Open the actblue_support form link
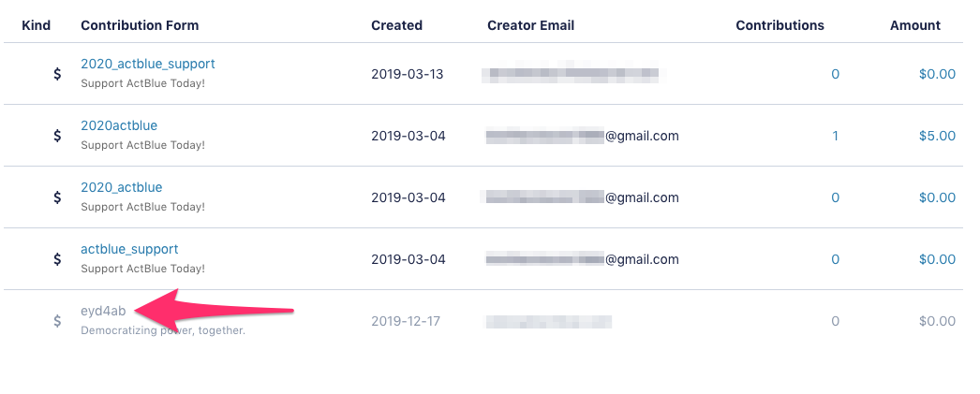This screenshot has width=980, height=394. (x=129, y=249)
